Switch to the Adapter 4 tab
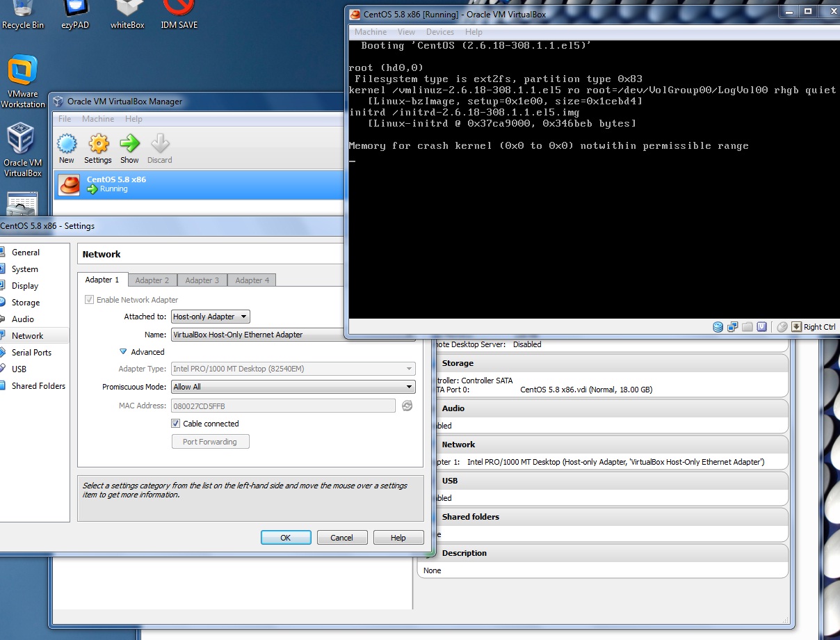 (252, 280)
